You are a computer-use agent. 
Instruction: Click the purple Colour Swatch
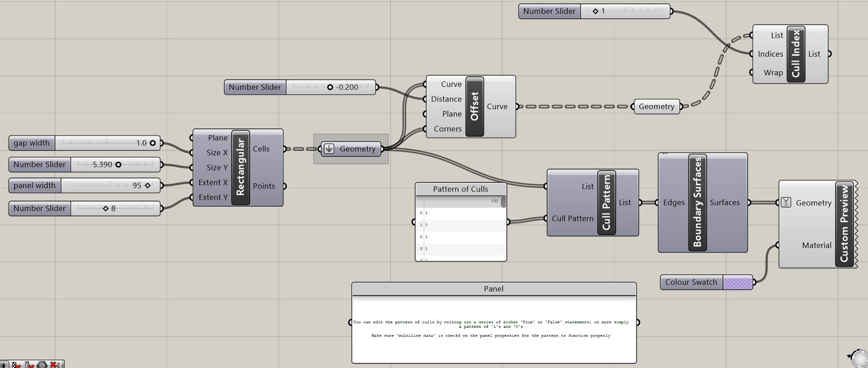pos(738,282)
